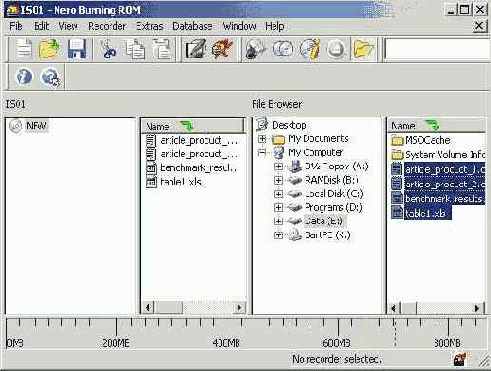Sort compilation list by the Name column header
This screenshot has width=491, height=371.
coord(193,126)
